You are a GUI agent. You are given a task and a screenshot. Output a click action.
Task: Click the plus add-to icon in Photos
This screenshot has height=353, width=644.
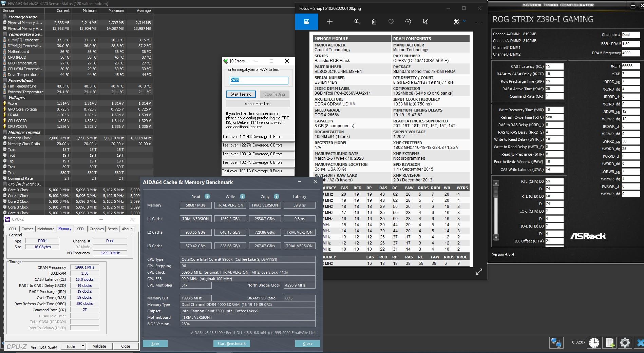pos(329,22)
